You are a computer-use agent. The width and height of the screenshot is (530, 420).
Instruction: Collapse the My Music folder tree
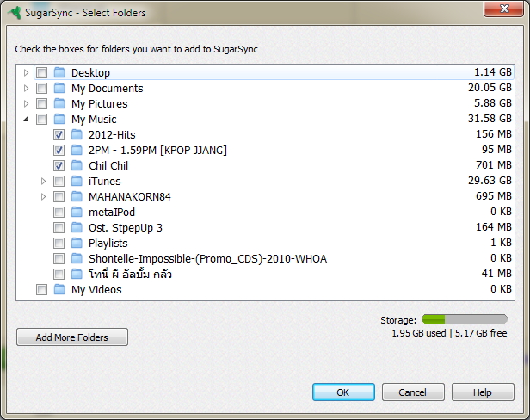click(26, 120)
